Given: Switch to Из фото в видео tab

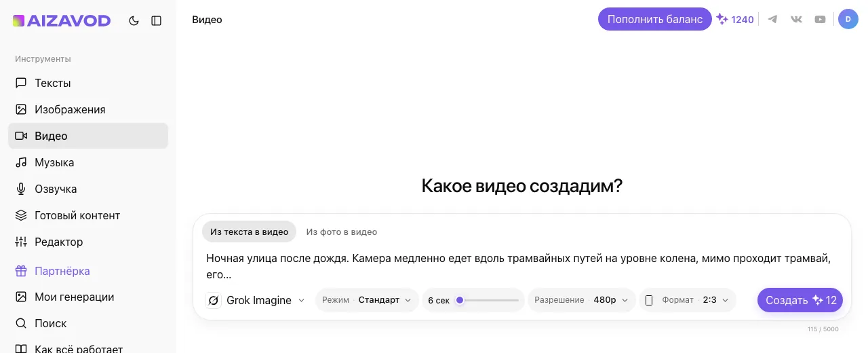Looking at the screenshot, I should coord(342,231).
